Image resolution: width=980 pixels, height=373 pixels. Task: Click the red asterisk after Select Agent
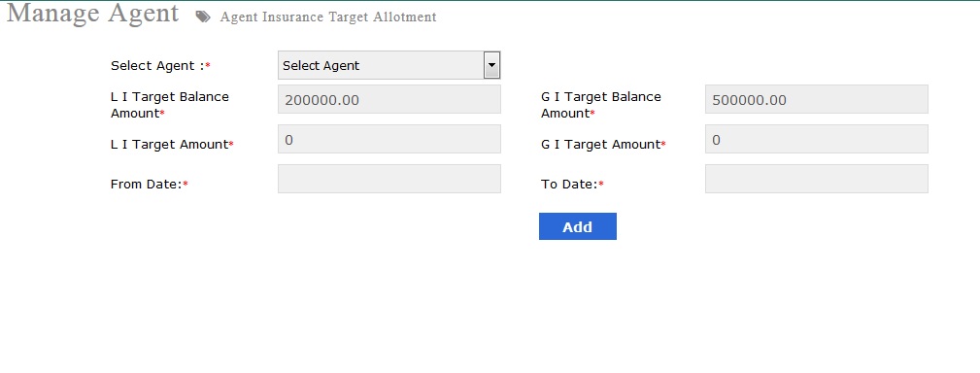pyautogui.click(x=208, y=66)
